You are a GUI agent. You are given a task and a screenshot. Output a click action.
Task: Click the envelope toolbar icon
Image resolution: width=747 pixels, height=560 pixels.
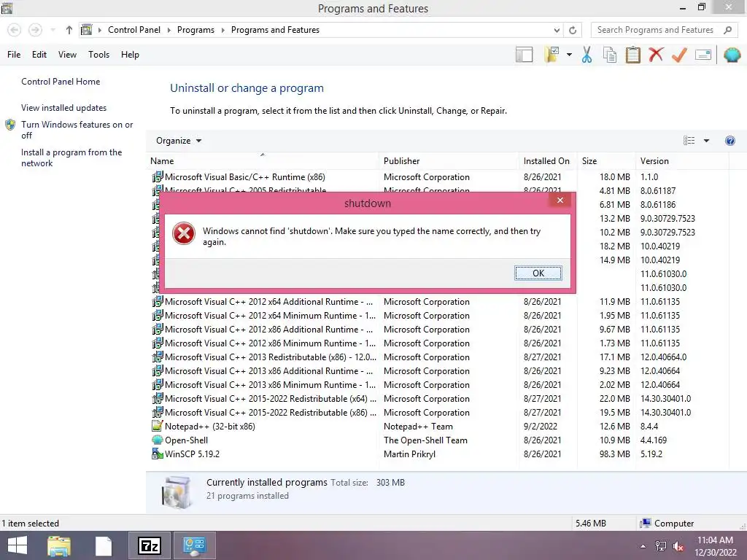(x=703, y=55)
